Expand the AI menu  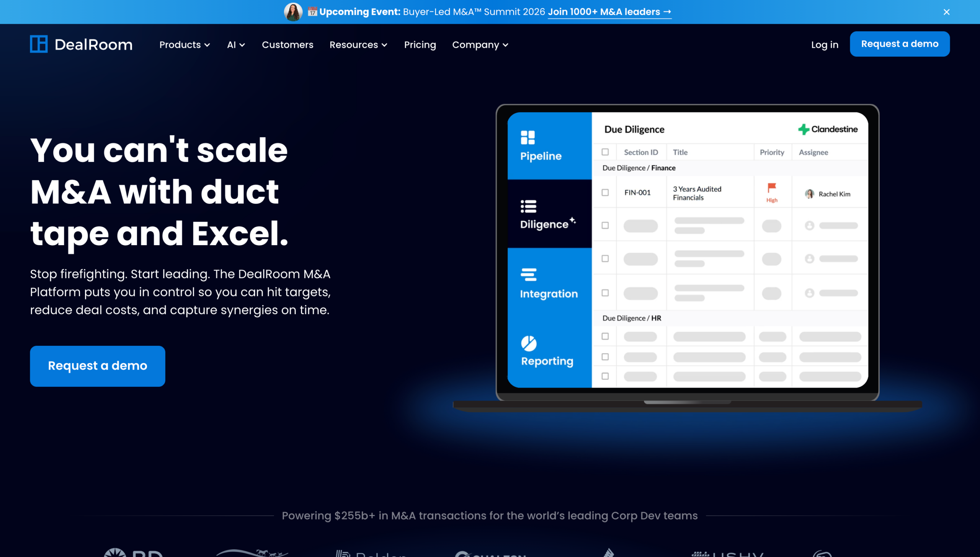click(236, 45)
